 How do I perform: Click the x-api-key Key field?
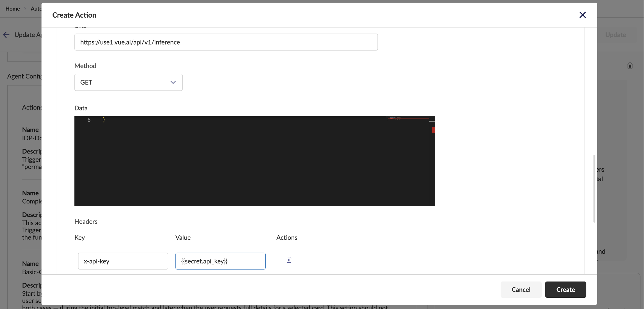[123, 261]
